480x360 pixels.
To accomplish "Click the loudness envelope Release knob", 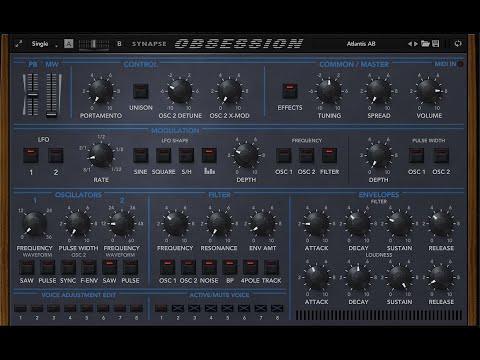I will click(441, 277).
